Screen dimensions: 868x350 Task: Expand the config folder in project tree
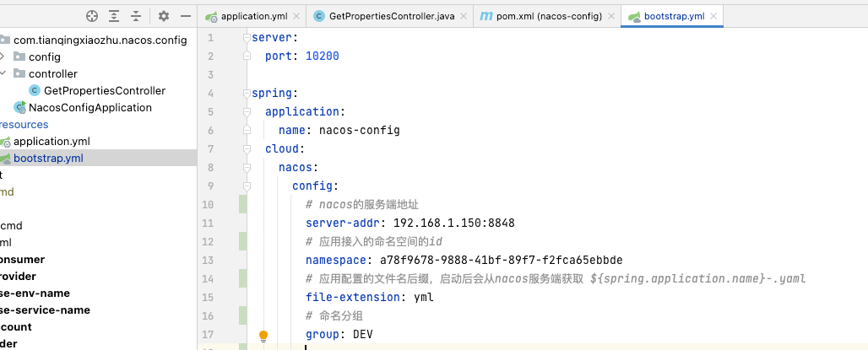[3, 57]
